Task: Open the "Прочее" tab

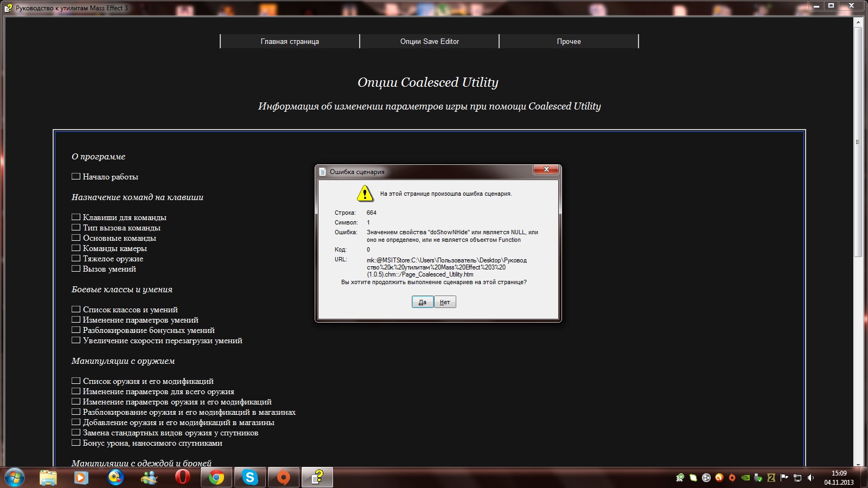Action: (569, 41)
